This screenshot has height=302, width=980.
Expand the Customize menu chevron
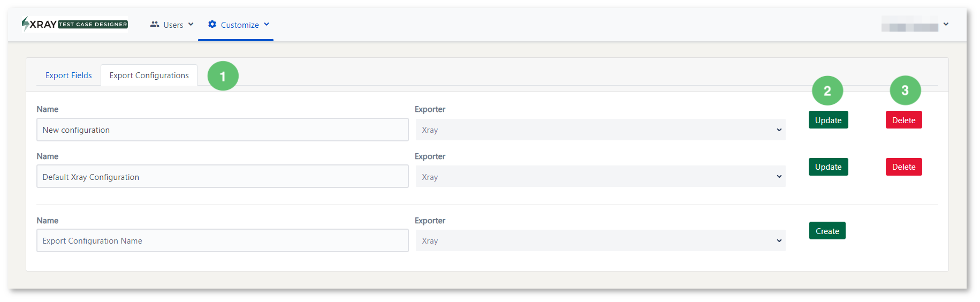point(267,25)
